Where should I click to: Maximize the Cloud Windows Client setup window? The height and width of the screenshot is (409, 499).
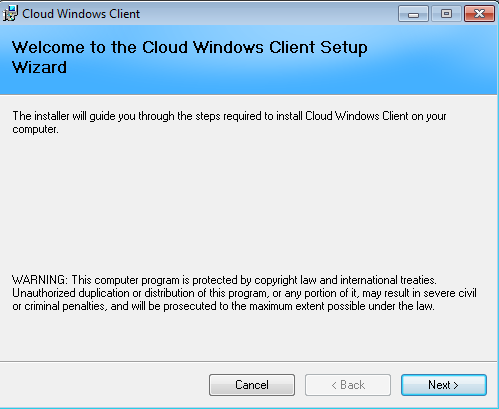click(446, 14)
